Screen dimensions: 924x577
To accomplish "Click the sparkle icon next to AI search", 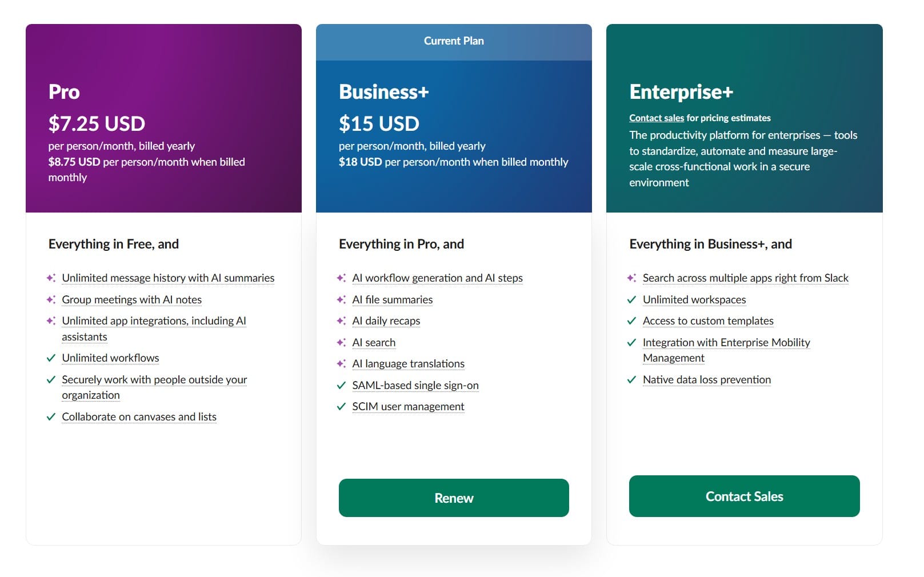I will point(342,342).
